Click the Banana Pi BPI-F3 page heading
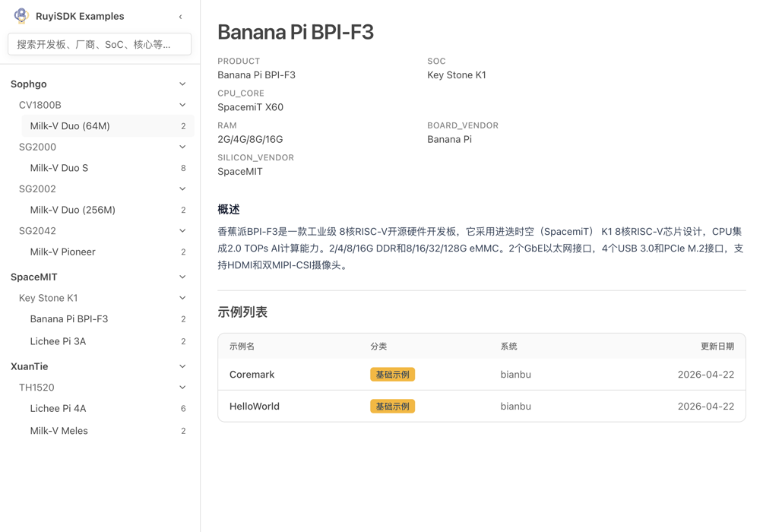 (x=296, y=32)
